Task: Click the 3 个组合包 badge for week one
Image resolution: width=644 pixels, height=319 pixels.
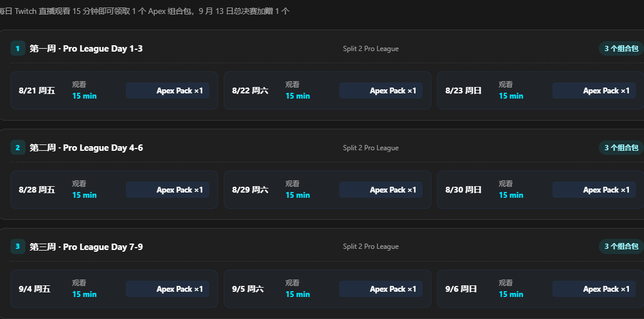Action: pos(621,49)
